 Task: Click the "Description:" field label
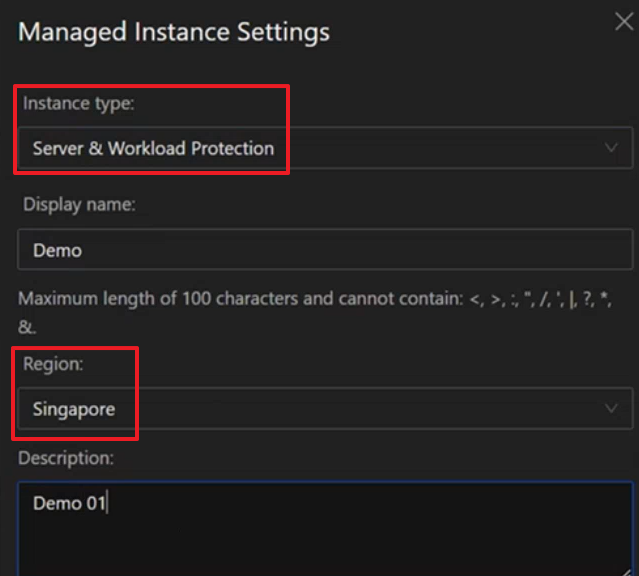66,458
